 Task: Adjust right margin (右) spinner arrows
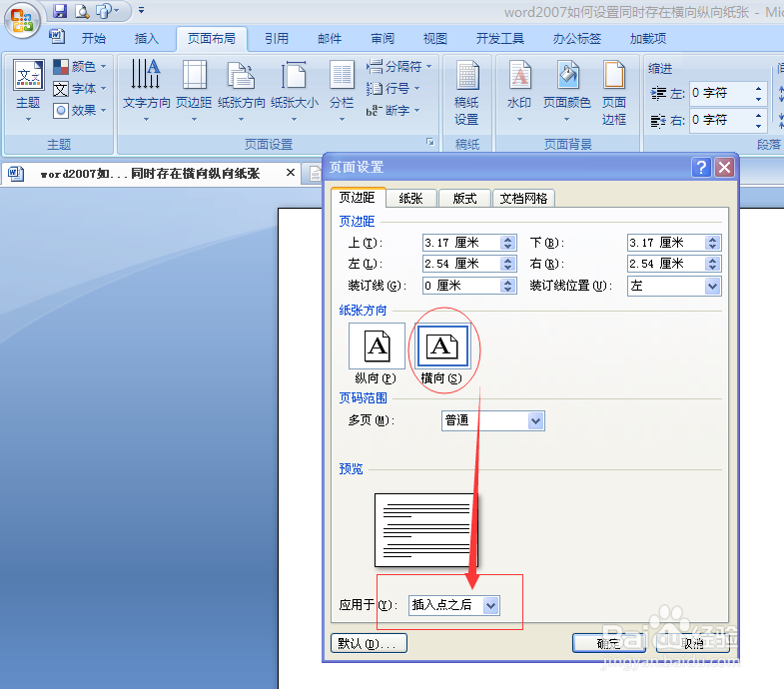pos(712,264)
